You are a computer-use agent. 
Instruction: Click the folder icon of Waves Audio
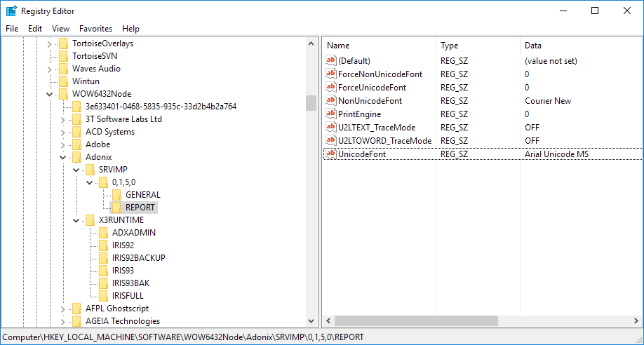pyautogui.click(x=63, y=69)
